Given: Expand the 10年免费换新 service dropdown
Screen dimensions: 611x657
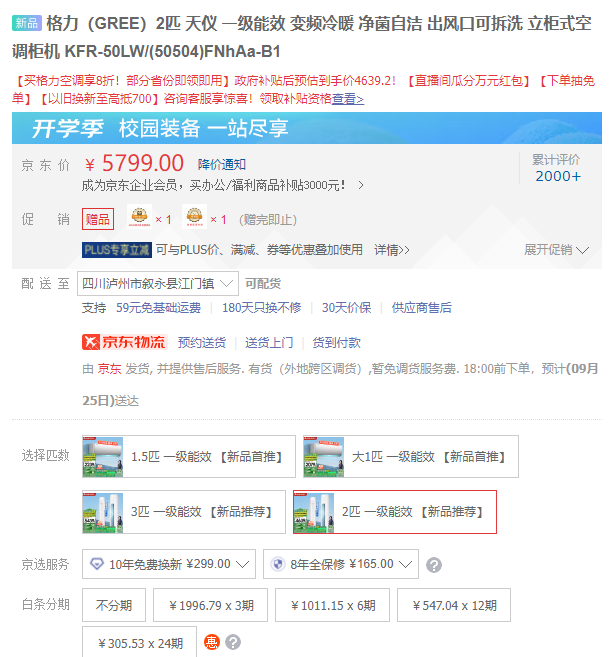Looking at the screenshot, I should tap(169, 564).
